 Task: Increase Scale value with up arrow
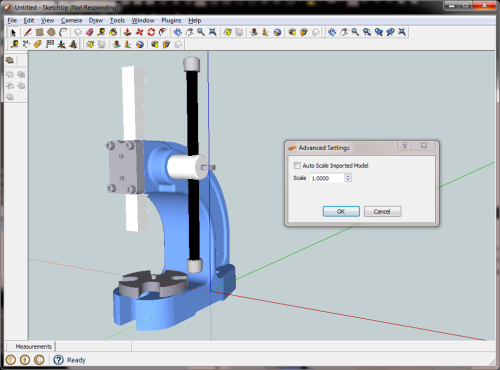click(x=348, y=176)
